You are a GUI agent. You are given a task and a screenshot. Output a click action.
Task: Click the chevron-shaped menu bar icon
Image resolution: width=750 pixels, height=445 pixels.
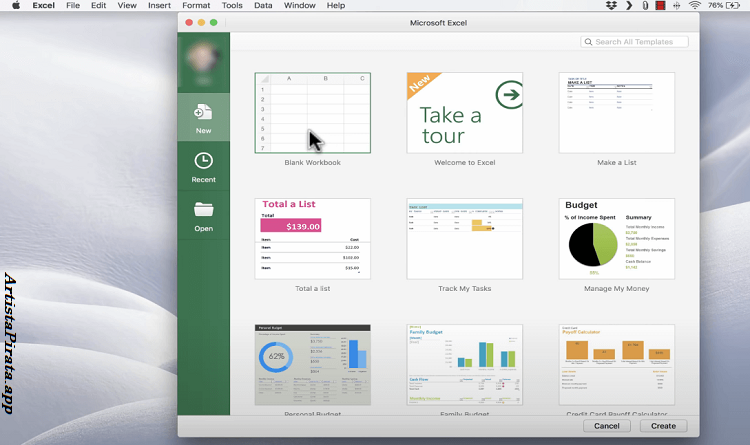click(629, 5)
